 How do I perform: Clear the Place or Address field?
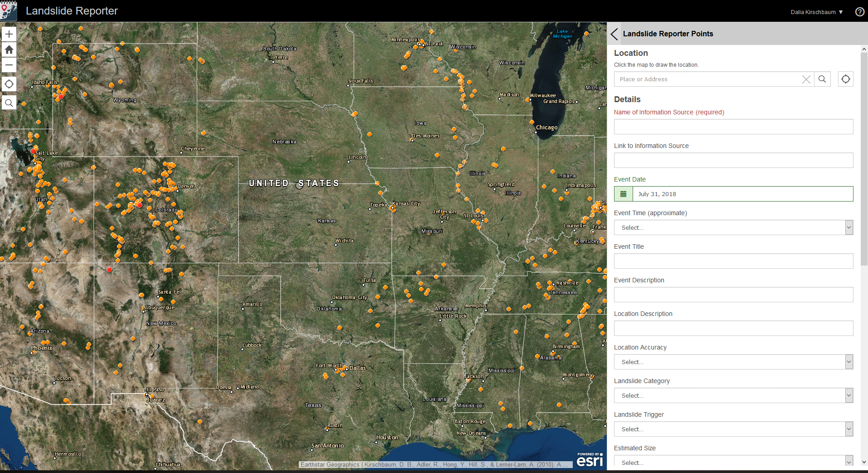[x=806, y=79]
